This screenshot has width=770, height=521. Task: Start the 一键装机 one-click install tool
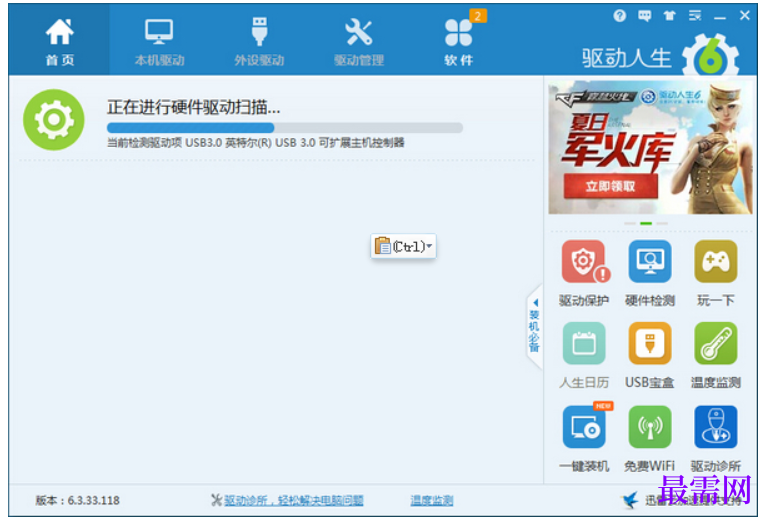coord(584,427)
